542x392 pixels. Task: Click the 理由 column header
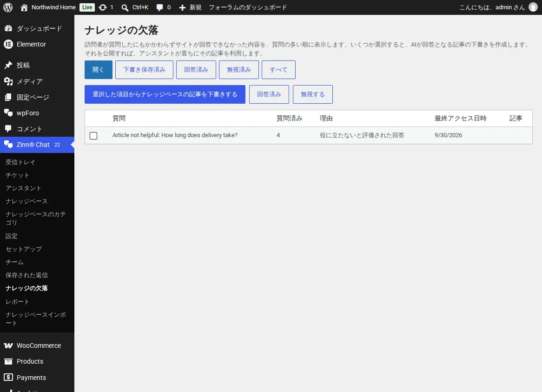[326, 118]
